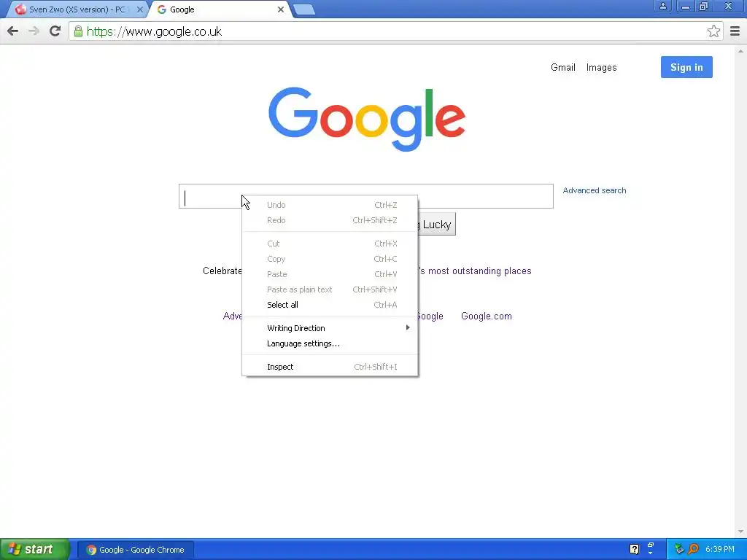Choose Inspect from context menu

tap(330, 367)
